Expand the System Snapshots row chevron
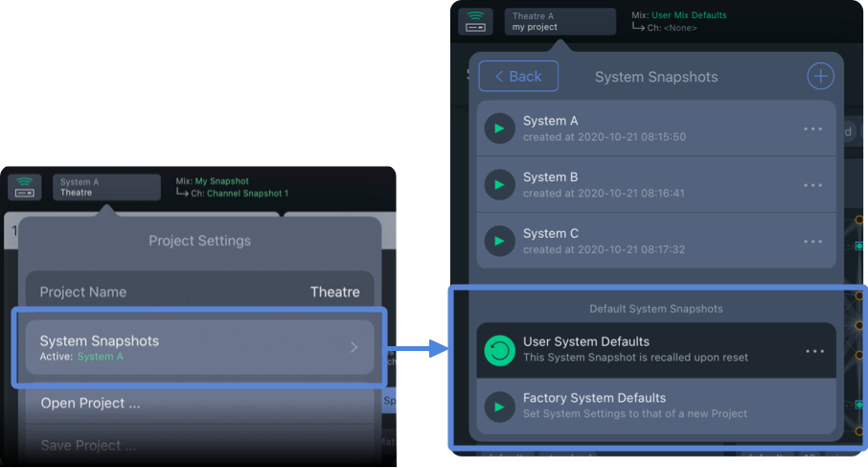Viewport: 868px width, 468px height. pos(354,347)
